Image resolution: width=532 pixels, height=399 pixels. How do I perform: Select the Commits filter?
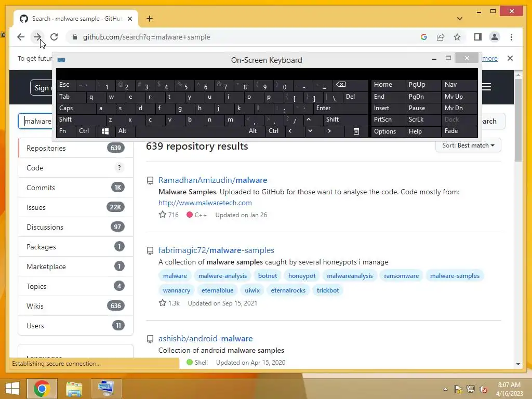pos(76,187)
